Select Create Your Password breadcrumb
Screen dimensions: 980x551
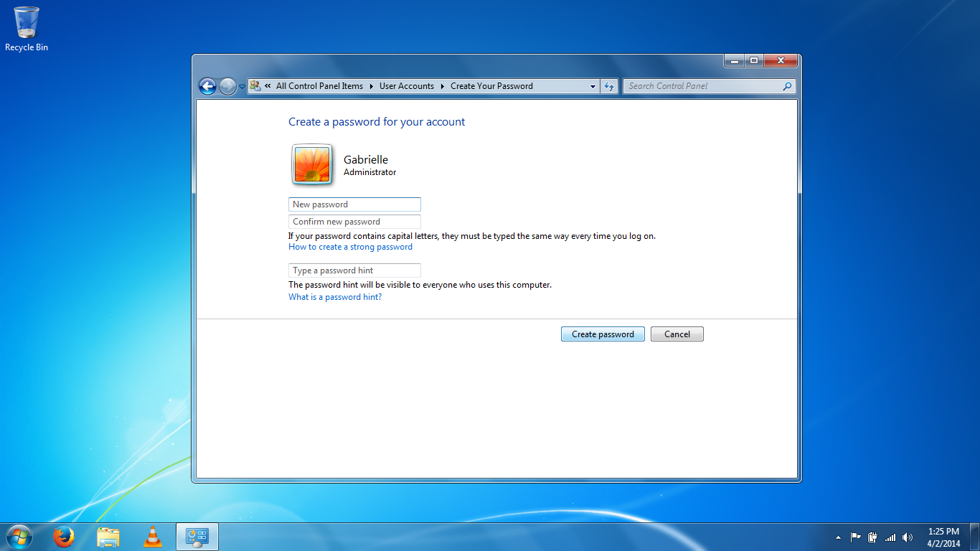[x=491, y=86]
